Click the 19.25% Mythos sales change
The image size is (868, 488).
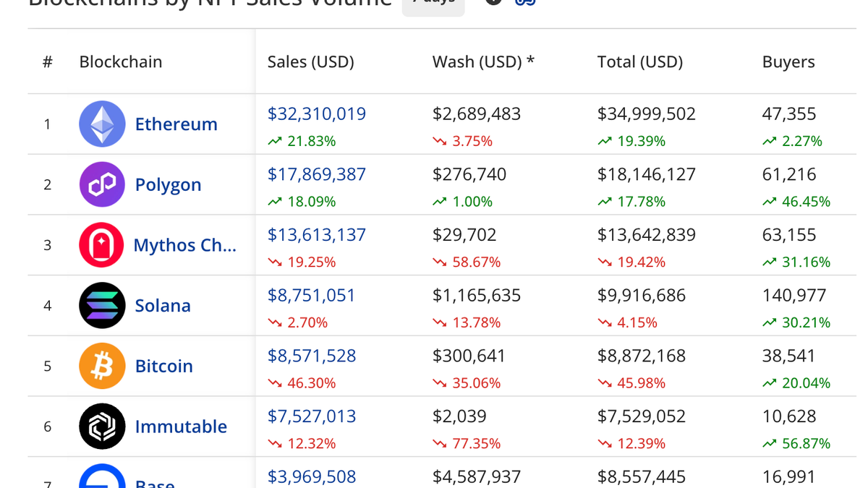[x=302, y=262]
